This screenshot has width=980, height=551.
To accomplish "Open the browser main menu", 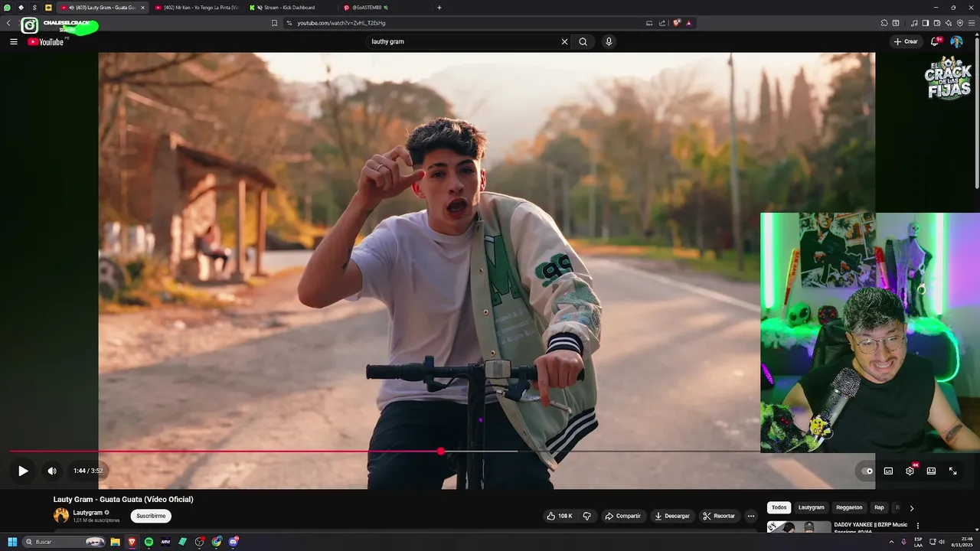I will coord(972,23).
